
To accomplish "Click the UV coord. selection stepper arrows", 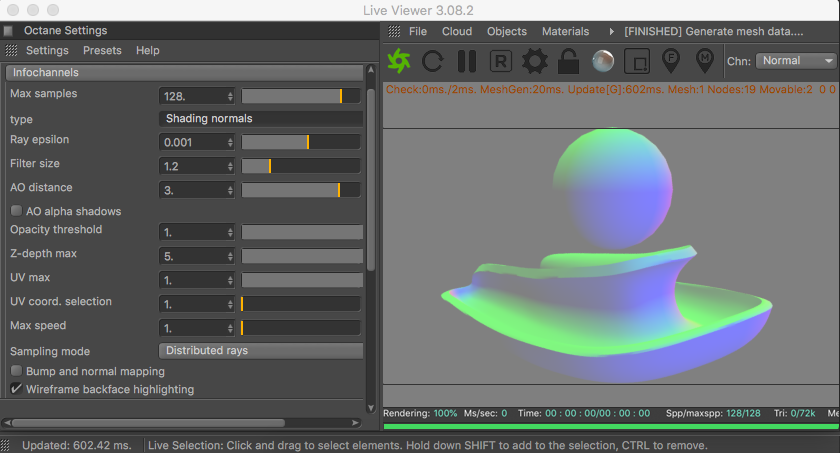I will click(230, 304).
